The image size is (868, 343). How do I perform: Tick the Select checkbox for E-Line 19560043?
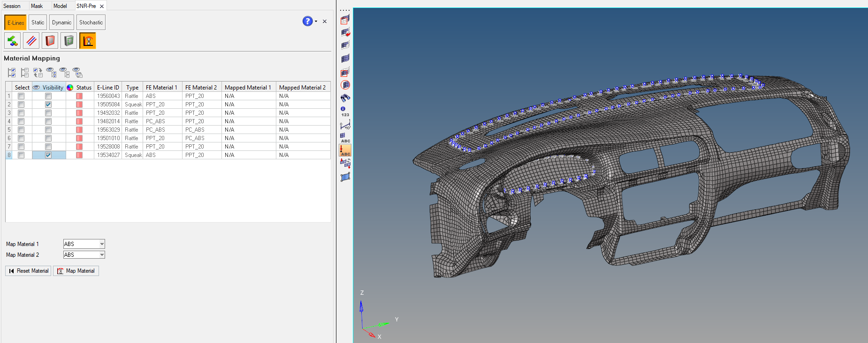[x=21, y=96]
